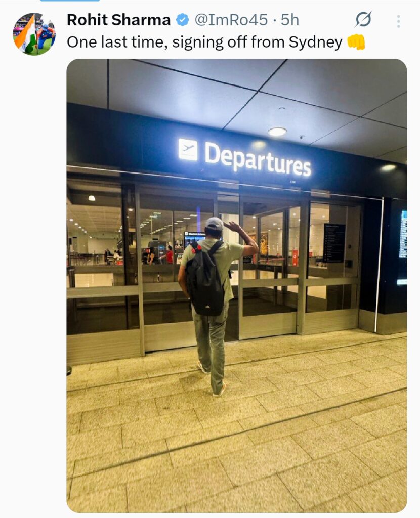420x518 pixels.
Task: Click the round ceiling light in photo
Action: (277, 132)
